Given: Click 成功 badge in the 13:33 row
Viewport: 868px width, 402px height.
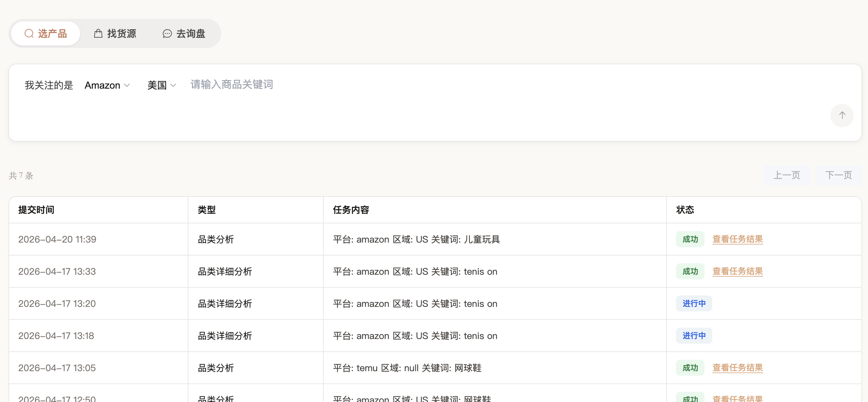Looking at the screenshot, I should (690, 271).
